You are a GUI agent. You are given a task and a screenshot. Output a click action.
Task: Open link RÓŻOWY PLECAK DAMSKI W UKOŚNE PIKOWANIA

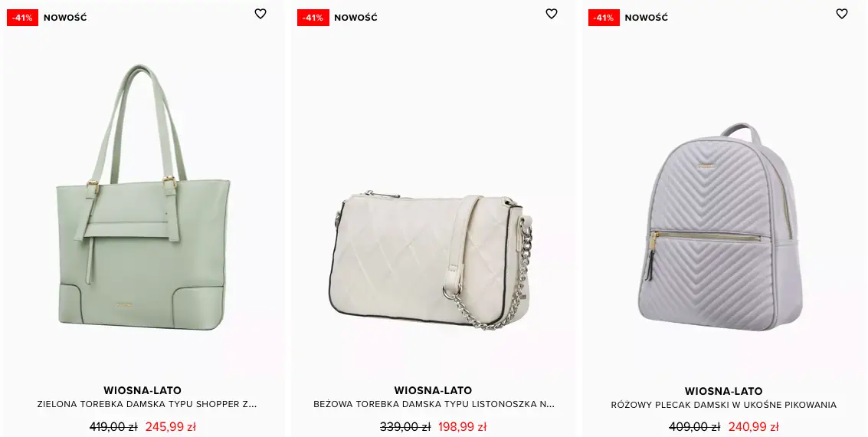coord(723,405)
